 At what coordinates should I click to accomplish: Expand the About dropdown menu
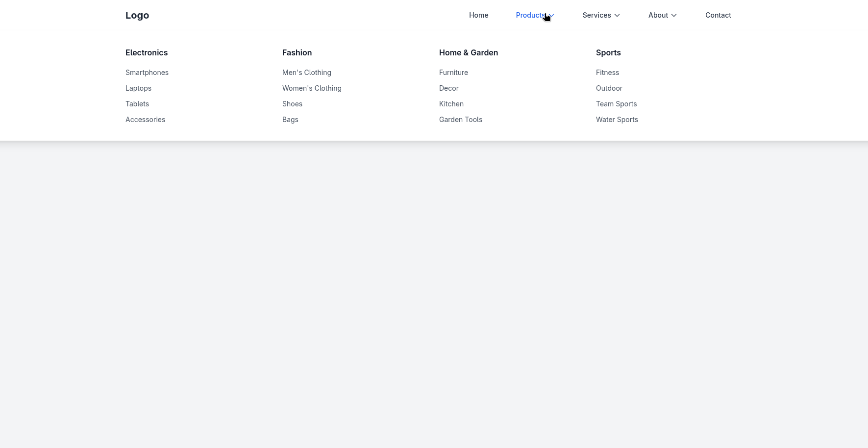click(663, 15)
